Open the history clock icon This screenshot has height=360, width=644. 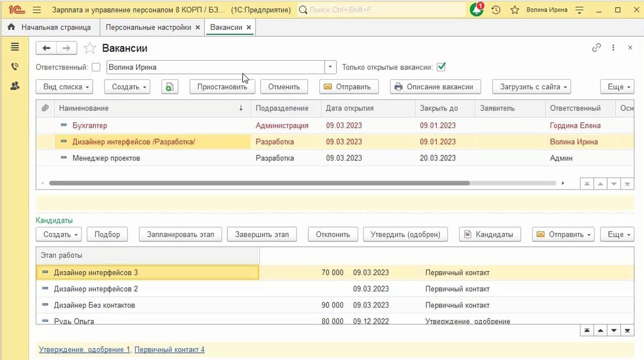click(496, 10)
